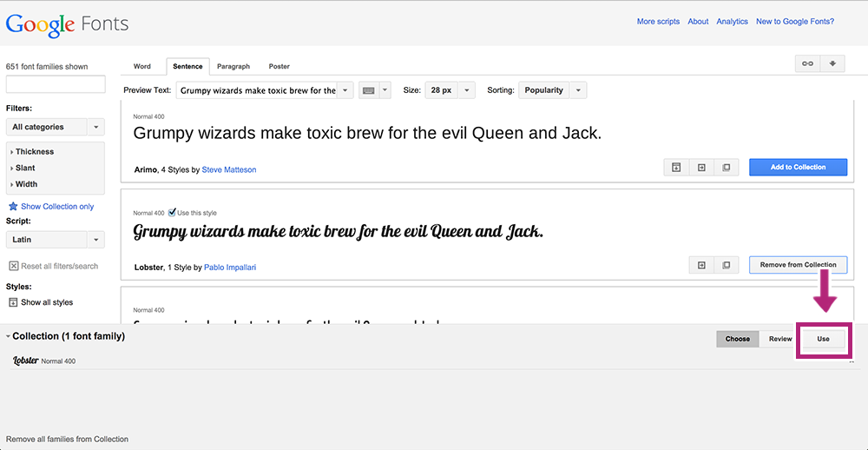The image size is (868, 450).
Task: Go to the Google Fonts logo home
Action: point(67,24)
